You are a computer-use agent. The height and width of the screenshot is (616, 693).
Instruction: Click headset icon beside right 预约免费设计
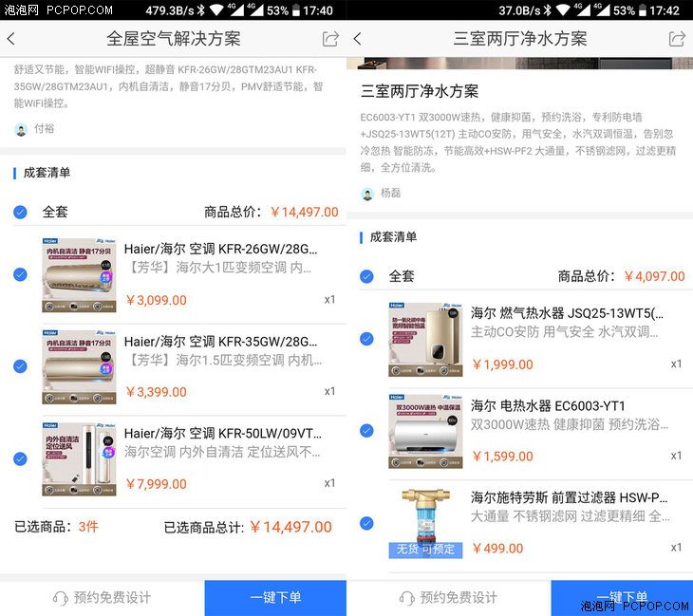(406, 598)
